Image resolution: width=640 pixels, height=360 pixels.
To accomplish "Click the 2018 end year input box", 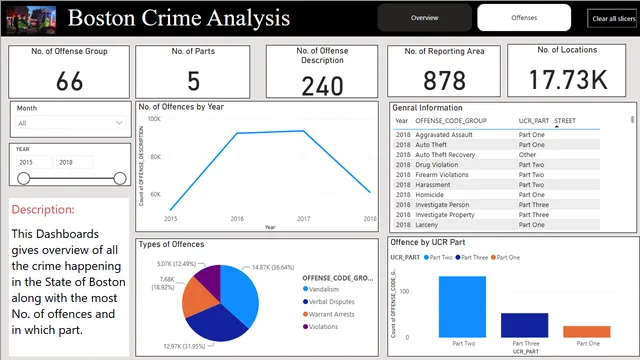I will pos(74,162).
